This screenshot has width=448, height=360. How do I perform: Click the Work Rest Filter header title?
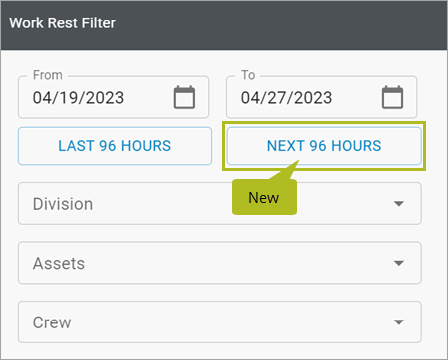(x=63, y=23)
